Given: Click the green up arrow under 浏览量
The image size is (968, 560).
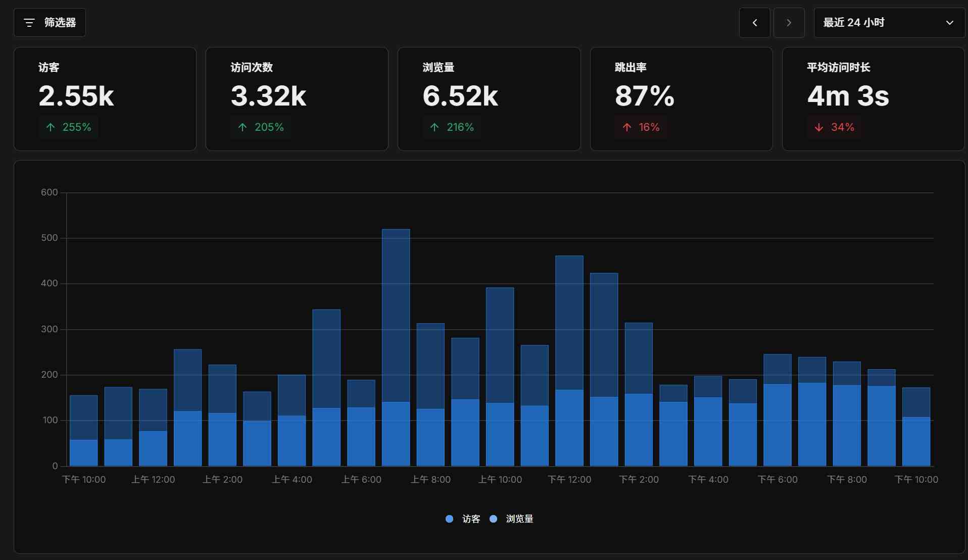Looking at the screenshot, I should (434, 127).
